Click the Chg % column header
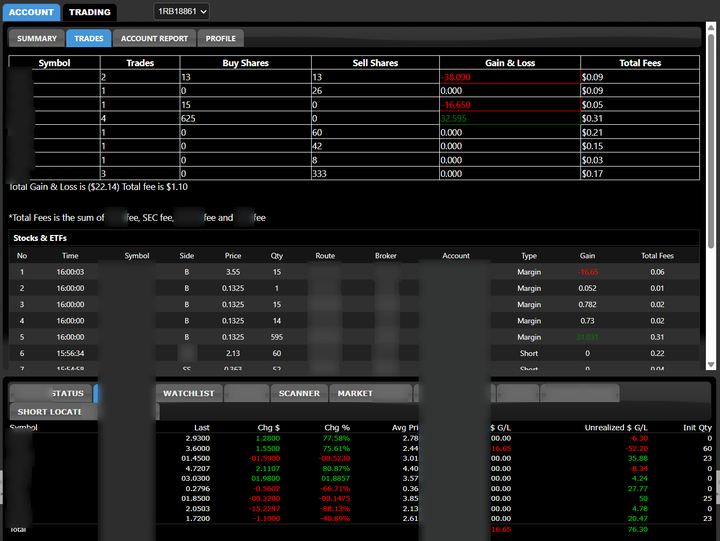Image resolution: width=720 pixels, height=541 pixels. click(x=337, y=428)
